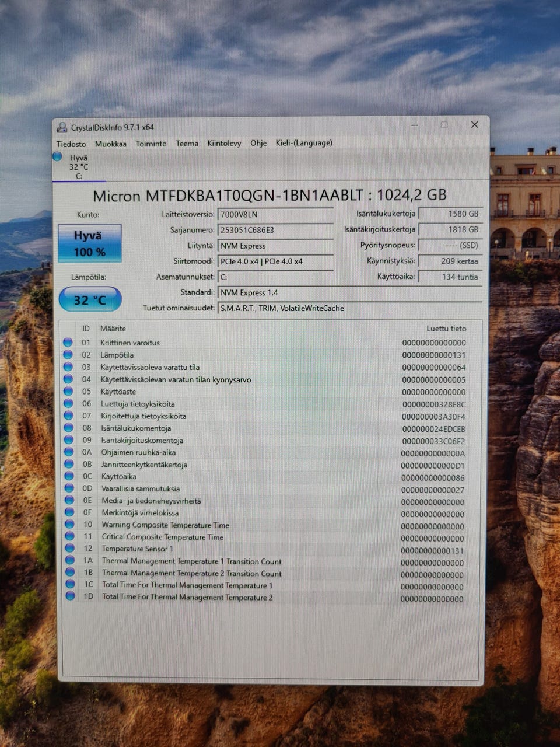This screenshot has height=747, width=560.
Task: Open the Muokkaa menu
Action: coord(111,144)
